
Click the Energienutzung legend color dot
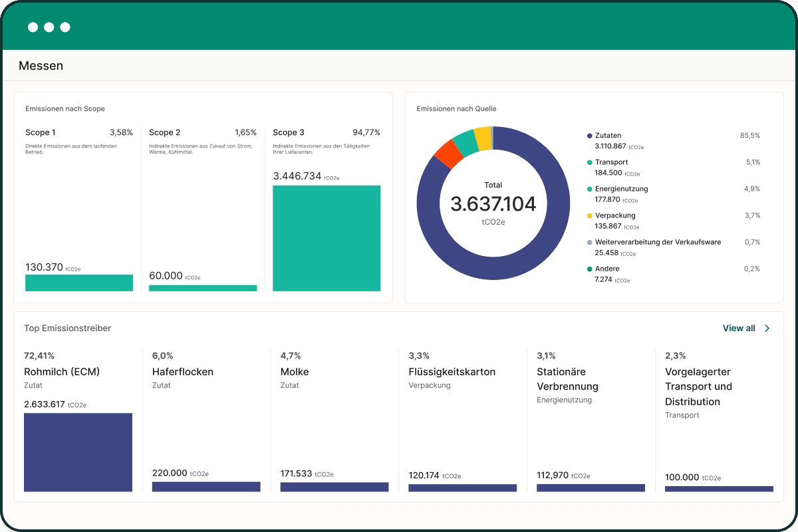click(590, 189)
